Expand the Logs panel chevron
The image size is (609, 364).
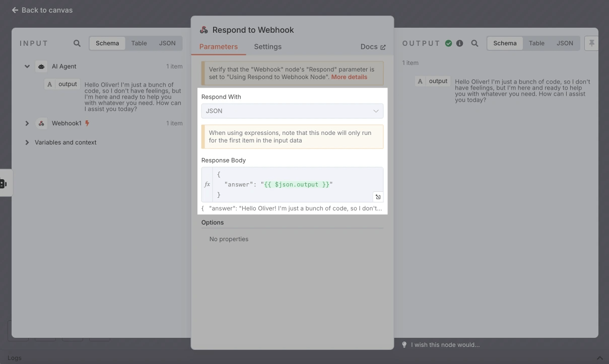[x=599, y=358]
